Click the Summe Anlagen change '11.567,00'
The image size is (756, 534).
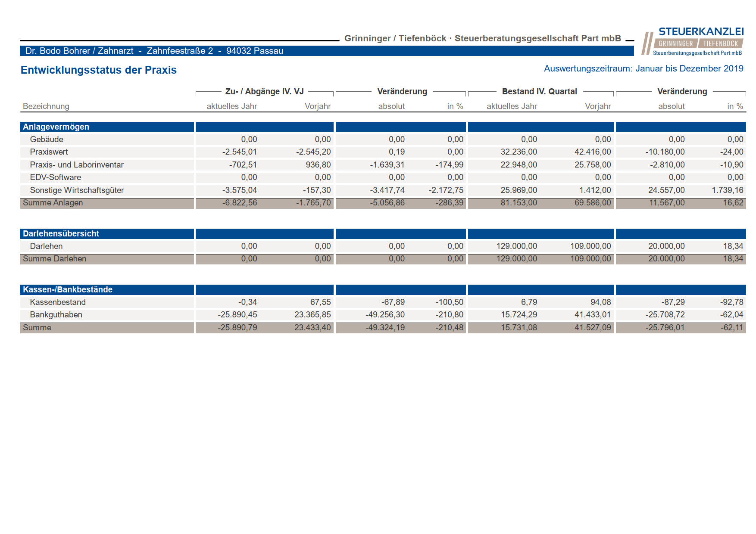667,203
